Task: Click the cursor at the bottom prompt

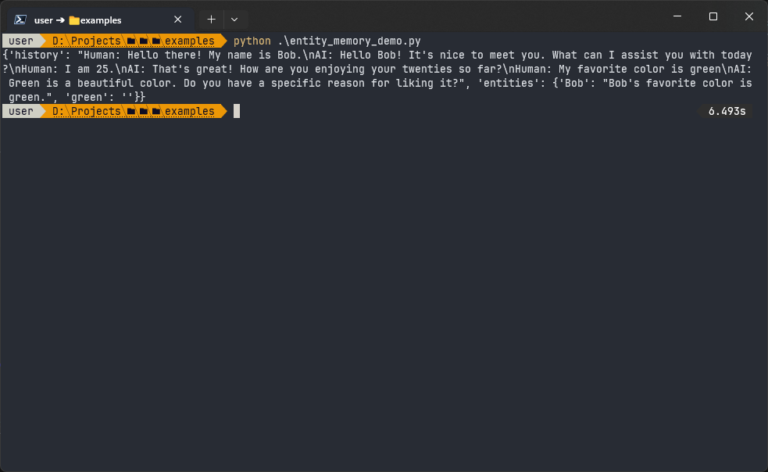Action: click(237, 111)
